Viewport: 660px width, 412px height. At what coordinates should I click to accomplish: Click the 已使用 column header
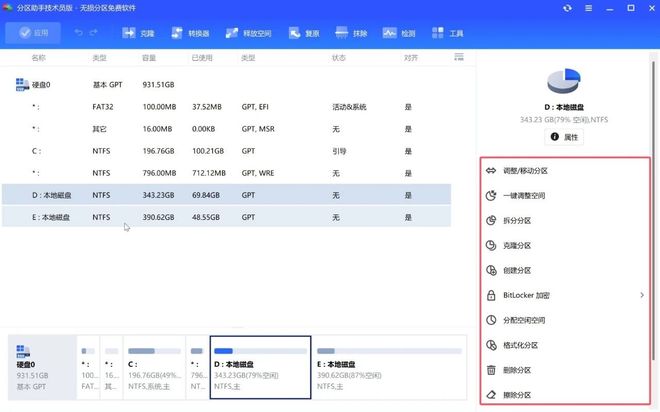tap(202, 58)
